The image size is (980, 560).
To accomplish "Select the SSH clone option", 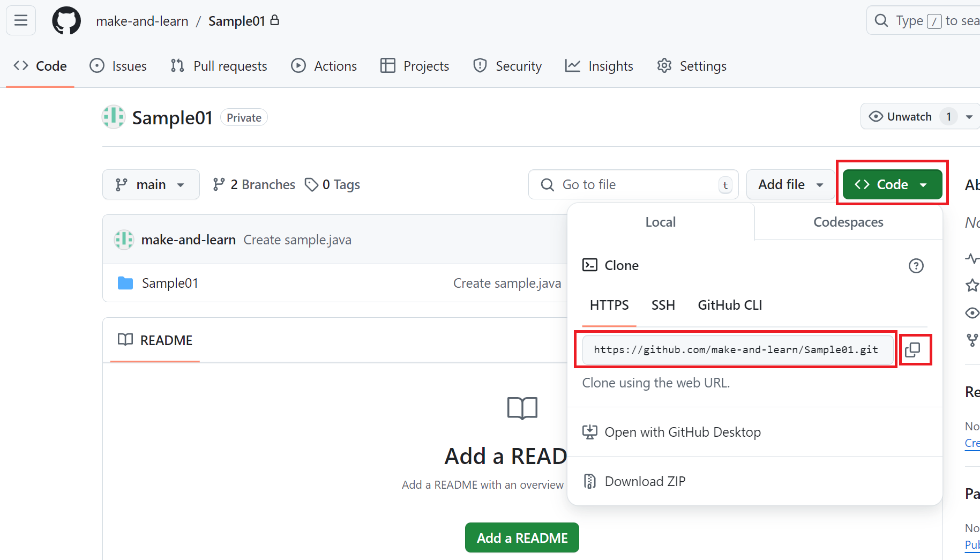I will point(663,305).
